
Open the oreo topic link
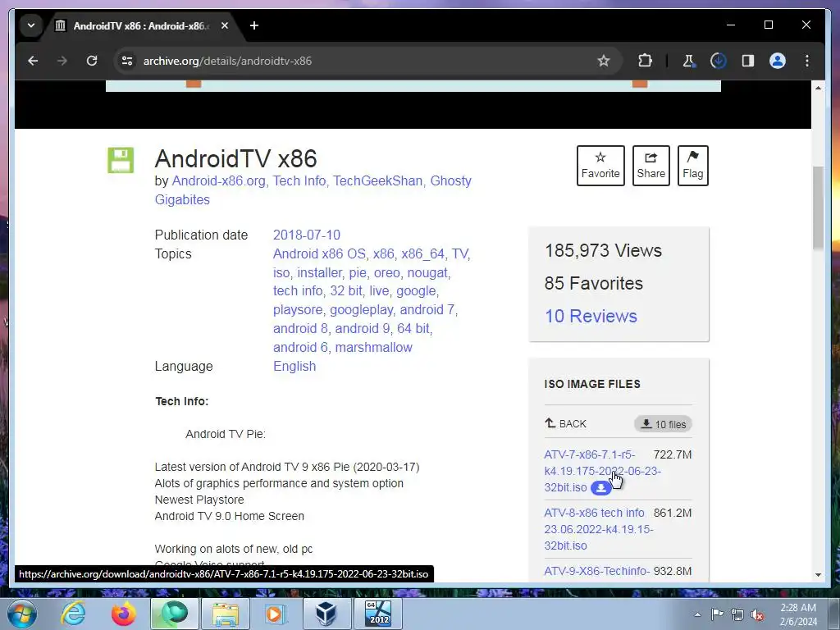coord(387,272)
